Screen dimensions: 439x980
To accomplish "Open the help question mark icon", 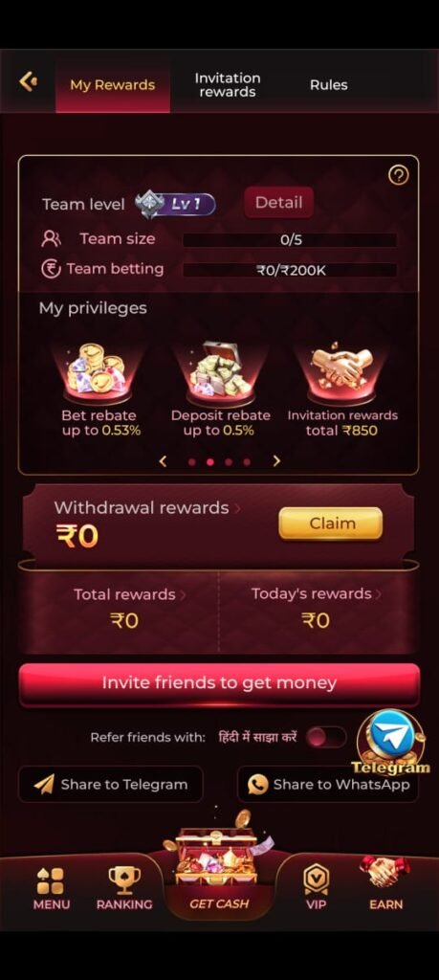I will click(399, 176).
